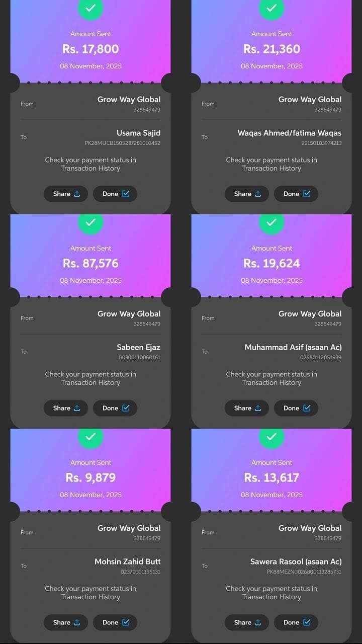Click Sawera Rasool's IBAN number

click(x=304, y=572)
